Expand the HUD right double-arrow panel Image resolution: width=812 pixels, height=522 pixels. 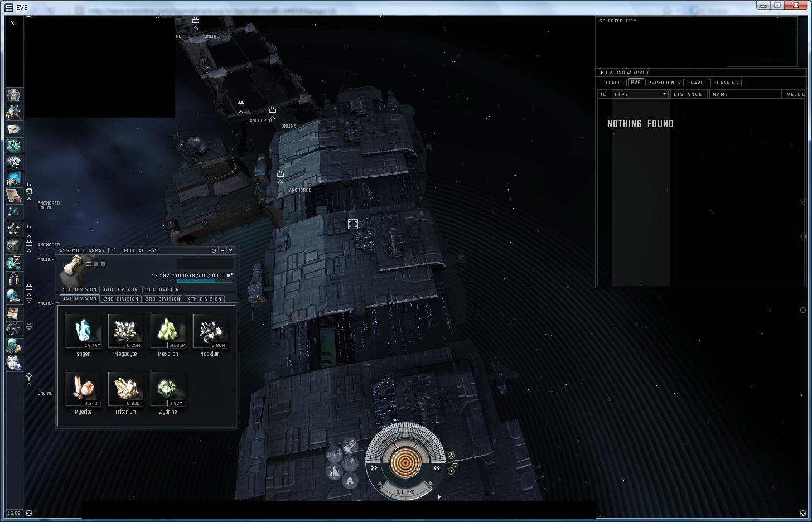437,468
